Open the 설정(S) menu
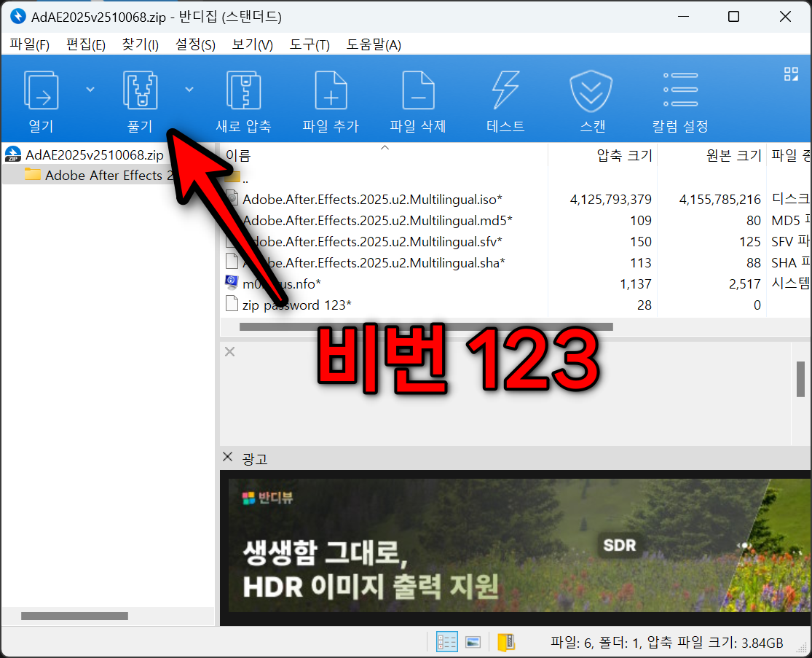The height and width of the screenshot is (658, 812). pos(195,45)
